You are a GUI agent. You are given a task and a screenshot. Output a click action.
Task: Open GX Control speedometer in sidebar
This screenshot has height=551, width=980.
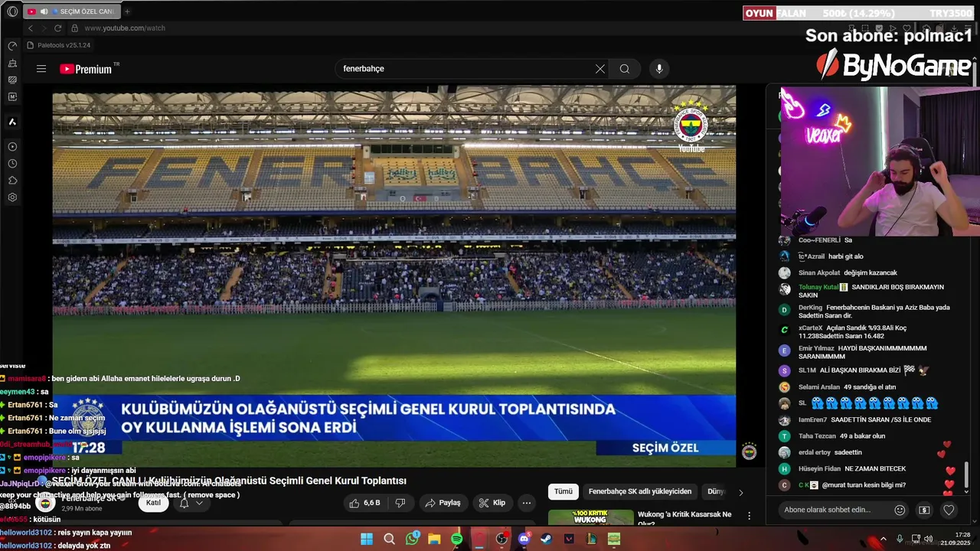(x=12, y=46)
